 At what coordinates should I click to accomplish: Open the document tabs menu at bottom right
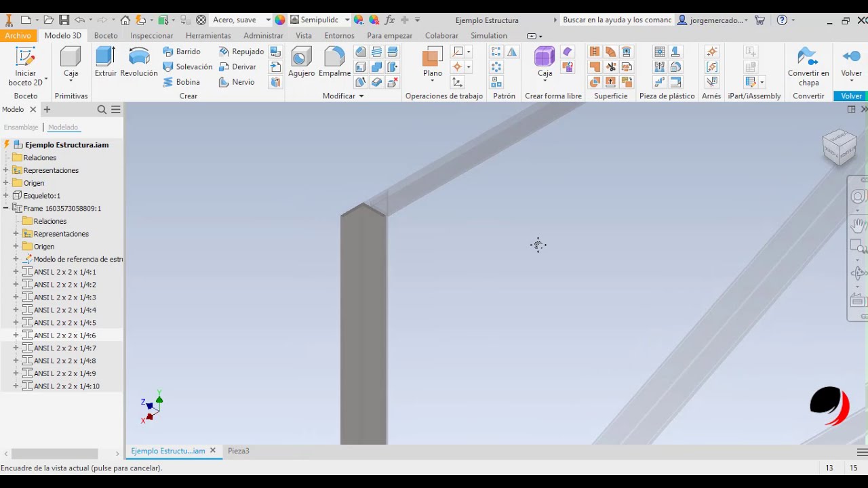(862, 452)
